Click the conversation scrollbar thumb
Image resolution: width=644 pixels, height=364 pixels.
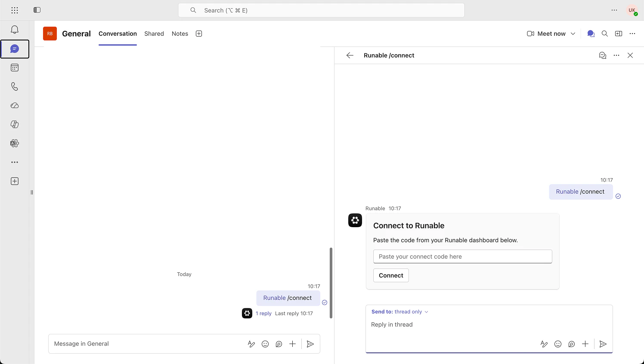pos(331,283)
